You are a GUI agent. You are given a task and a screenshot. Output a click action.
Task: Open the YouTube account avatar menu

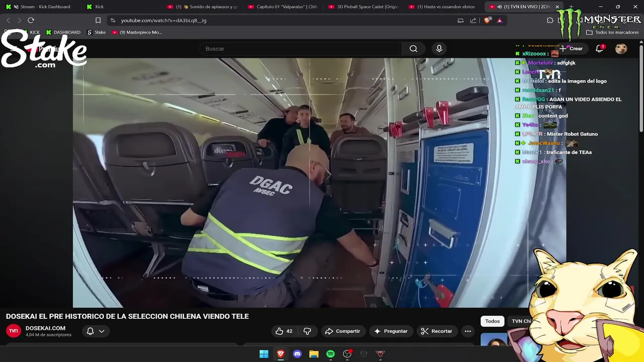coord(621,49)
